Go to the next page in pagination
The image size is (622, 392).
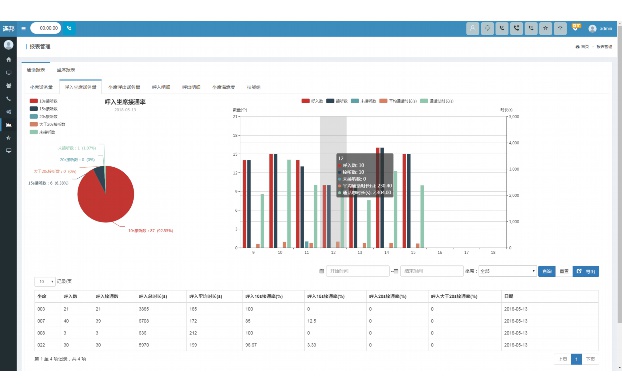coord(590,359)
